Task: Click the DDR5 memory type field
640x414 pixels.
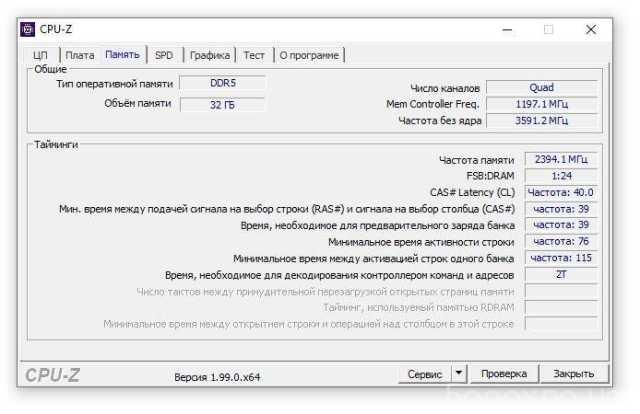Action: [x=222, y=84]
